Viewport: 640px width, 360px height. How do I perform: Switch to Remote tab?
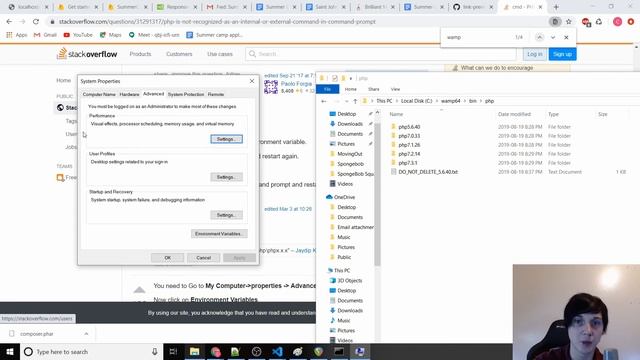216,94
